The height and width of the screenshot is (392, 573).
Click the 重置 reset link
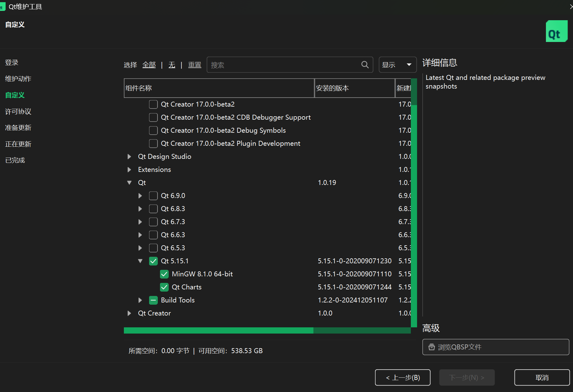[x=195, y=65]
